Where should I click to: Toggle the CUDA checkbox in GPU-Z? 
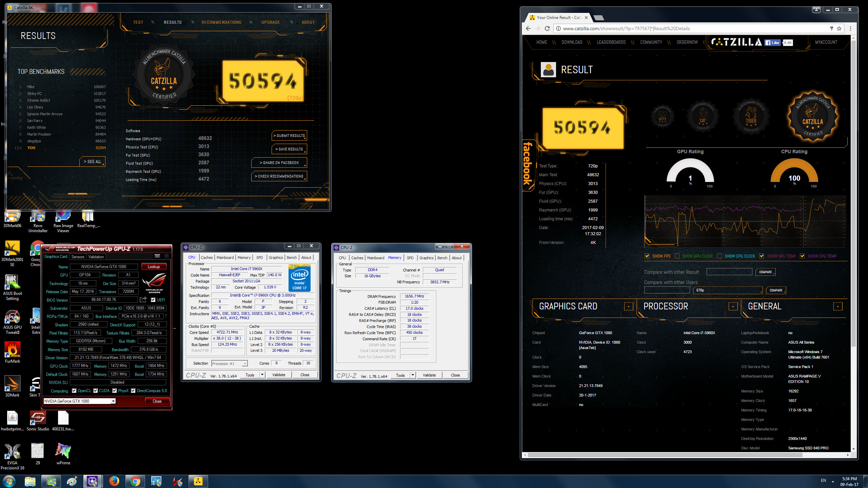96,391
